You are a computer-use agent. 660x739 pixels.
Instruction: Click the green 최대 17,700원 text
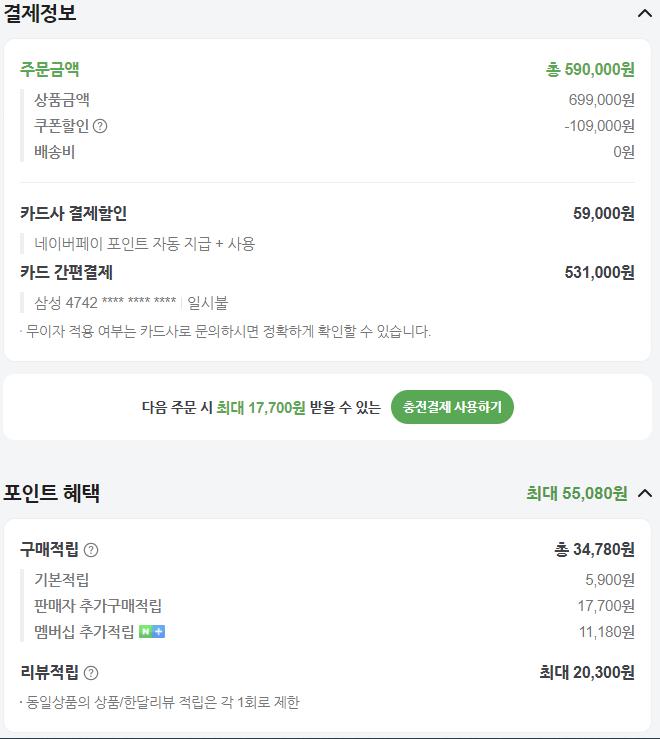pos(260,407)
